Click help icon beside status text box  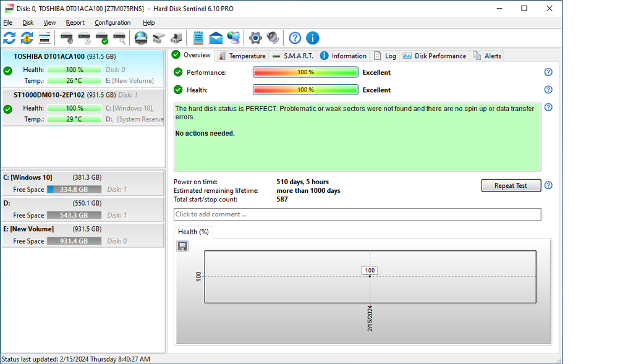pos(548,108)
